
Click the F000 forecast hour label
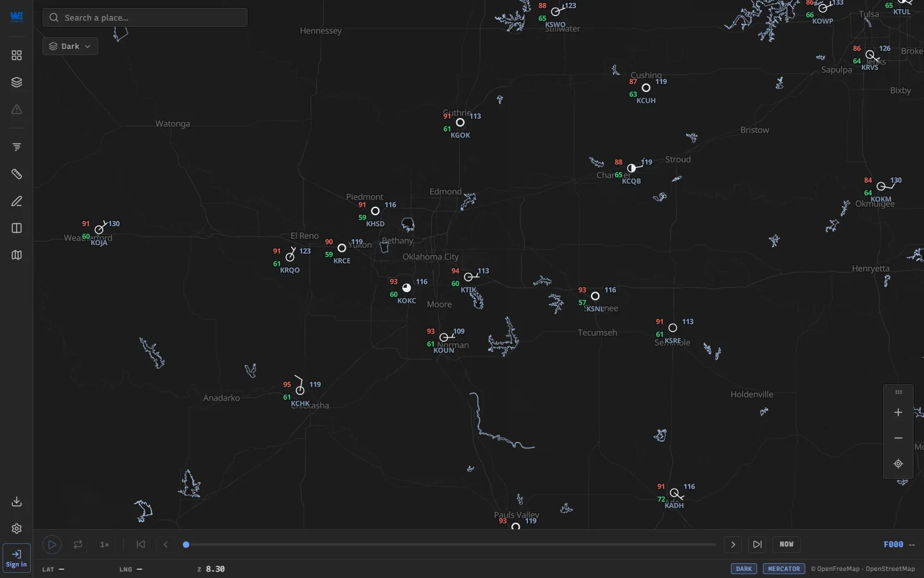coord(894,545)
